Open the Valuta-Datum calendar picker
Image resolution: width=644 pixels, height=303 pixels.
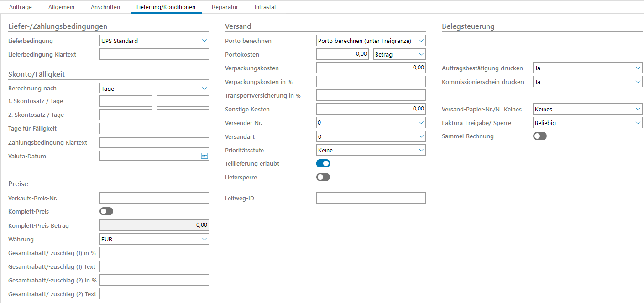[204, 156]
